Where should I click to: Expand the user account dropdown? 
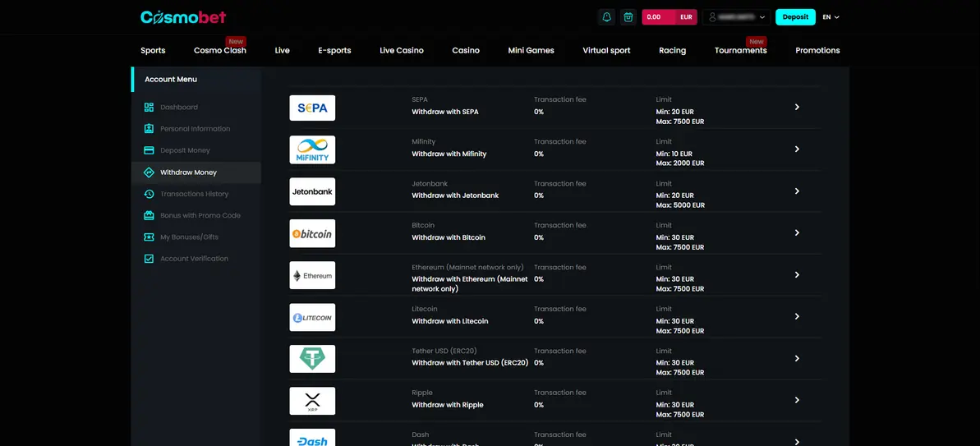point(736,17)
